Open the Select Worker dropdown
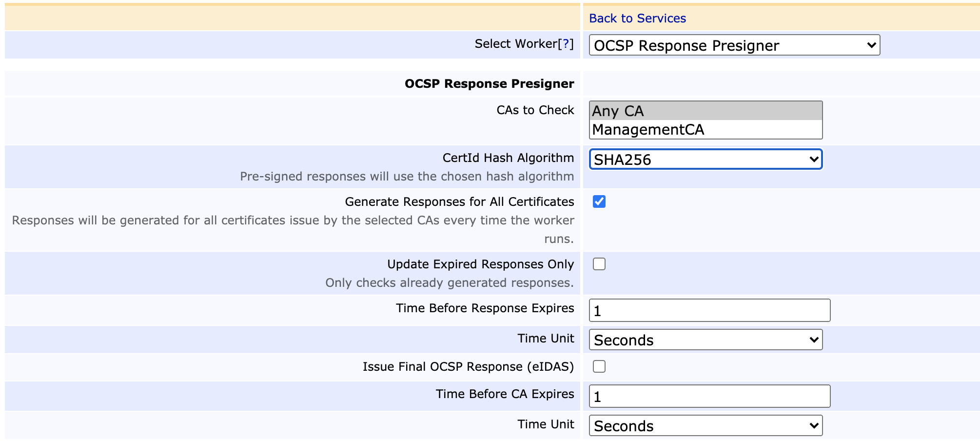980x441 pixels. [x=734, y=45]
